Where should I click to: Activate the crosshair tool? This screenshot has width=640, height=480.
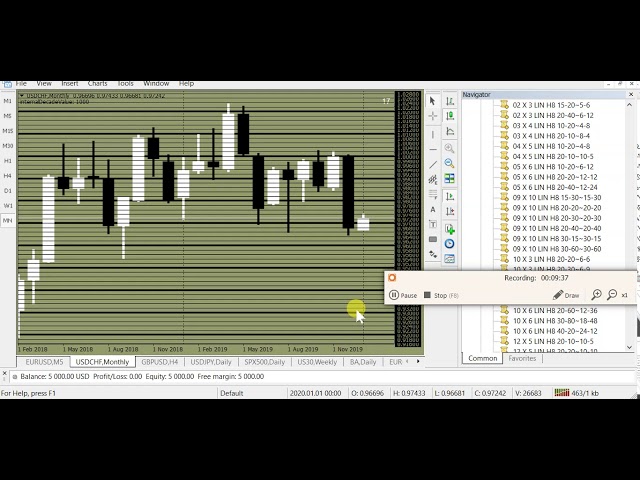[x=432, y=116]
